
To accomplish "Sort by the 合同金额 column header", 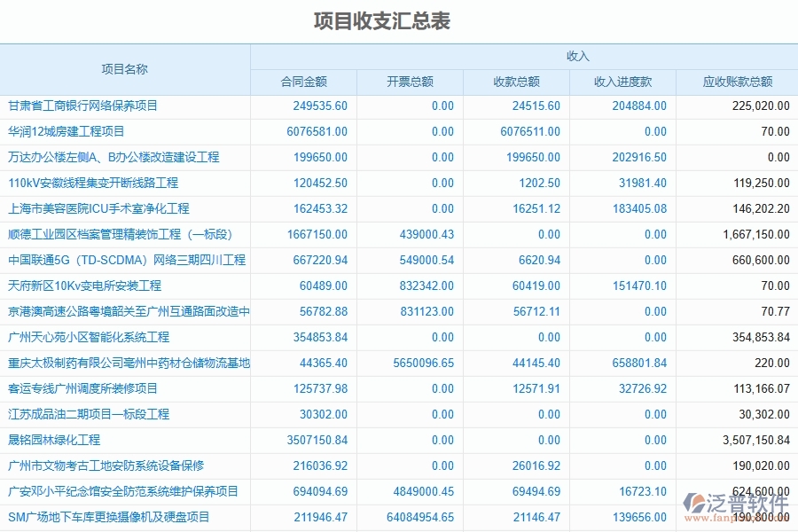I will click(303, 80).
